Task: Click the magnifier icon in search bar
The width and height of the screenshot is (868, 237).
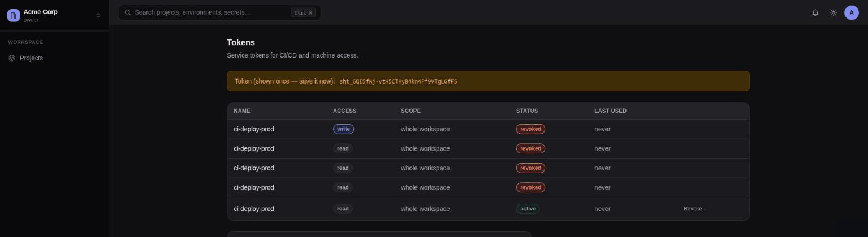Action: 128,12
